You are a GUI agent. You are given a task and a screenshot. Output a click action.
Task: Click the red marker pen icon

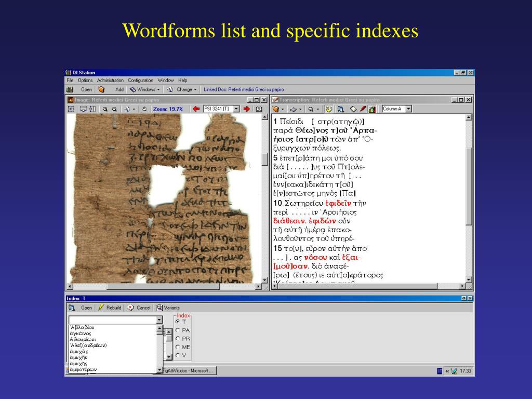coord(363,109)
